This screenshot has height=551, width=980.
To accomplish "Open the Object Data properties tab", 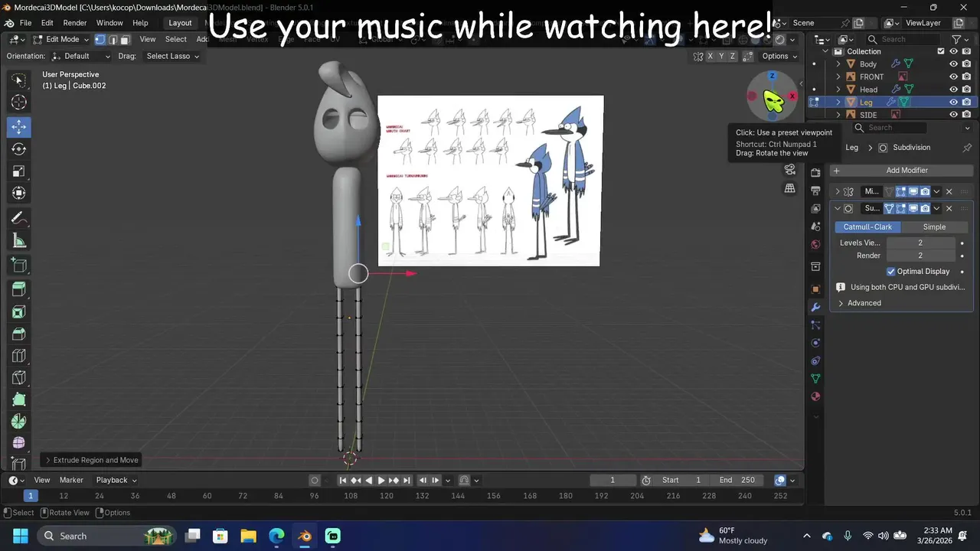I will click(815, 379).
